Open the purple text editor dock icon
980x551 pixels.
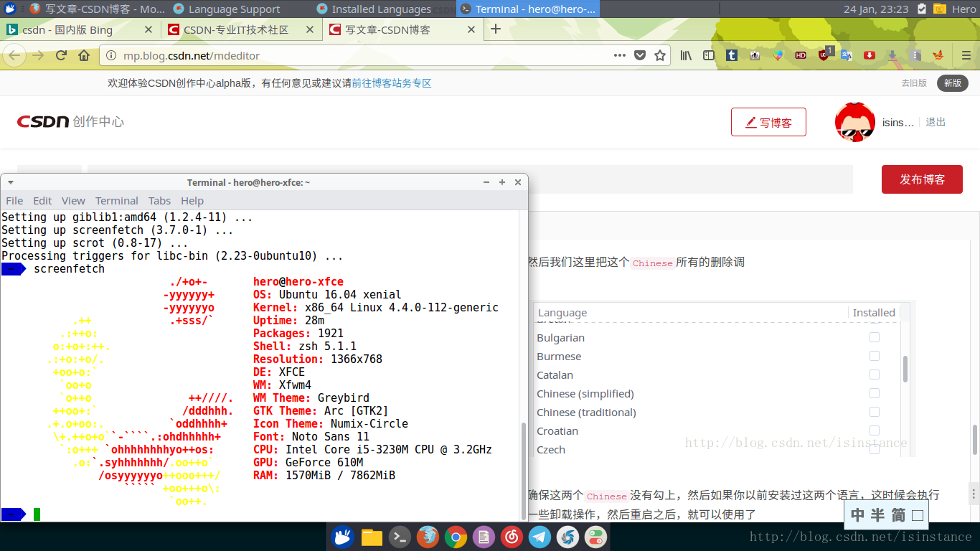pos(484,537)
